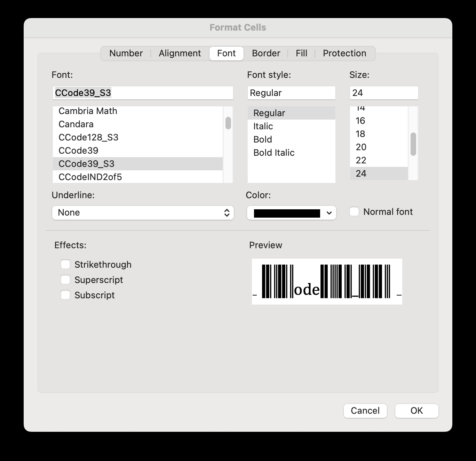Switch to the Number tab
476x461 pixels.
pos(126,53)
